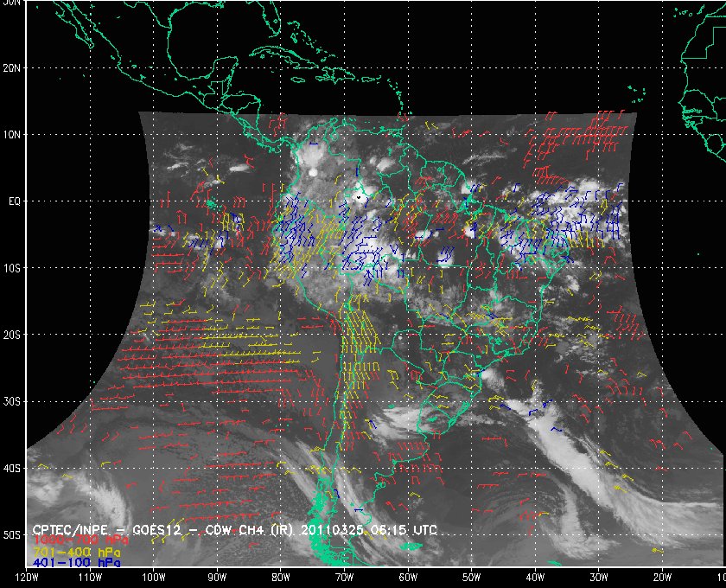Select the 90W longitude label

(217, 578)
